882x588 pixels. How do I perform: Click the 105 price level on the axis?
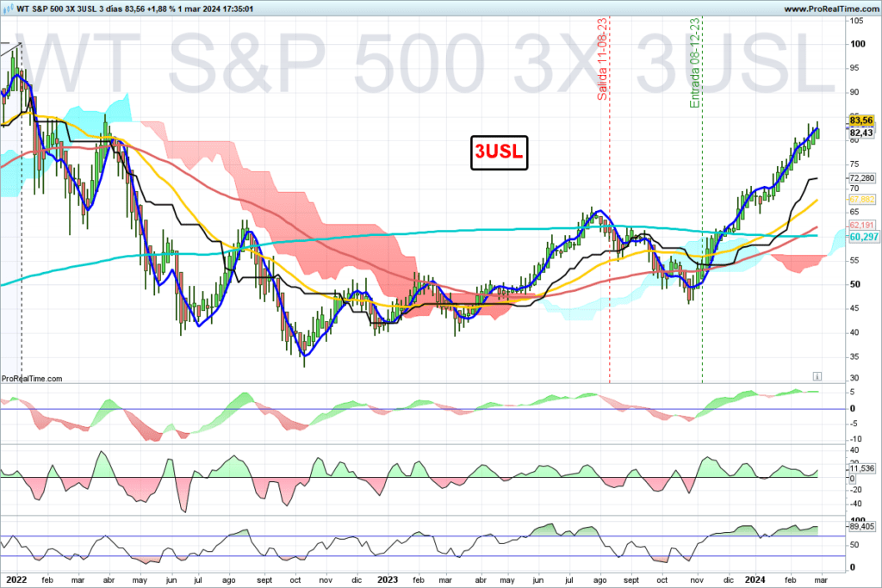click(856, 21)
